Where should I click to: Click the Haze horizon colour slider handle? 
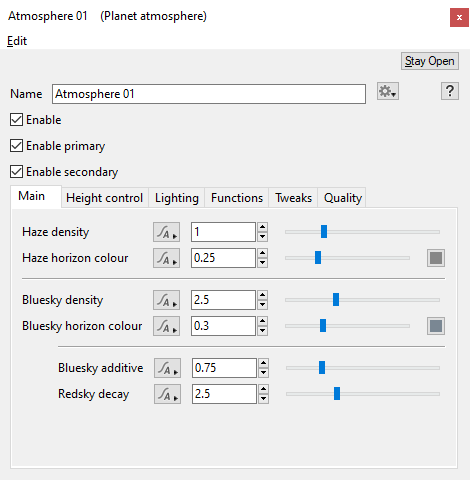[x=318, y=258]
